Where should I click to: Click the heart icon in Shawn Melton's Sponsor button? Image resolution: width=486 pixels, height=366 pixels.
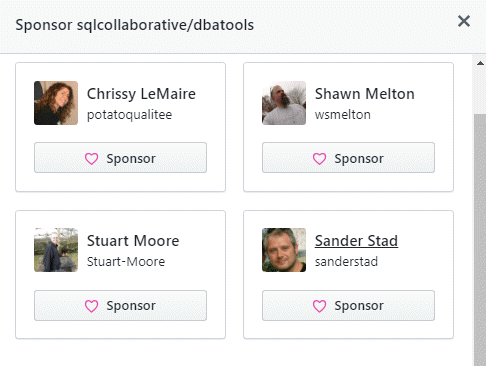pyautogui.click(x=319, y=159)
